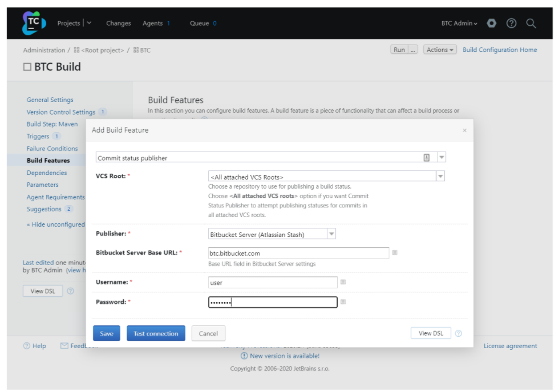Screen dimensions: 559x392
Task: Open the Actions dropdown
Action: click(x=440, y=50)
